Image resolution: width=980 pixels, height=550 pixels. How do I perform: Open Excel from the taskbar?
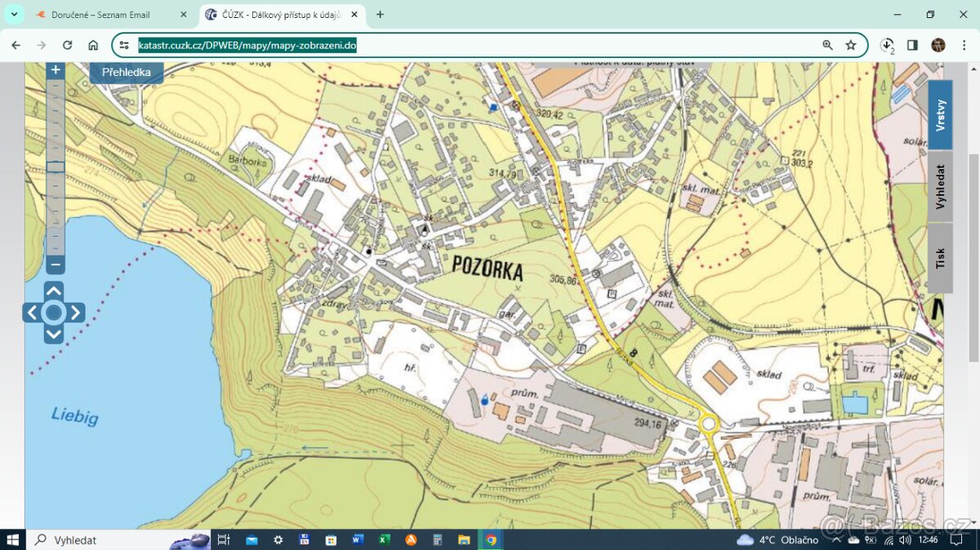tap(384, 540)
